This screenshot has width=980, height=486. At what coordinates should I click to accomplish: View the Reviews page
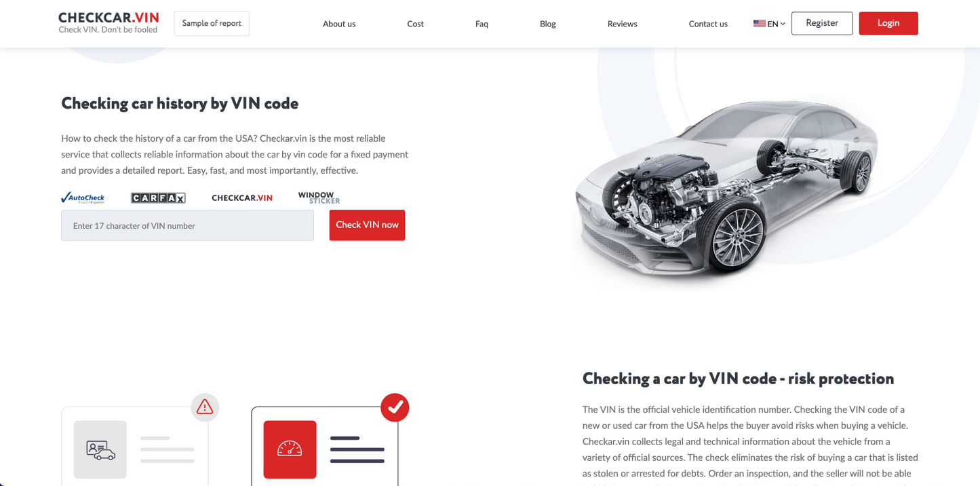point(622,24)
